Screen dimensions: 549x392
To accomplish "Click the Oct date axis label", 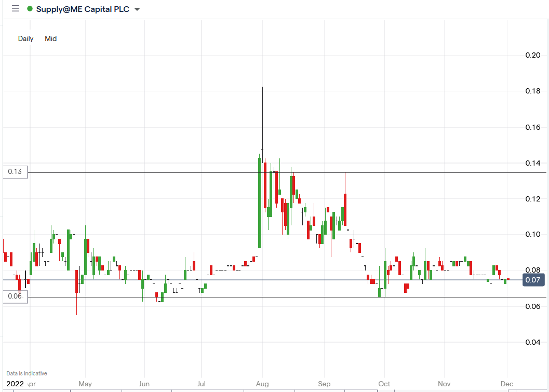I will tap(384, 384).
